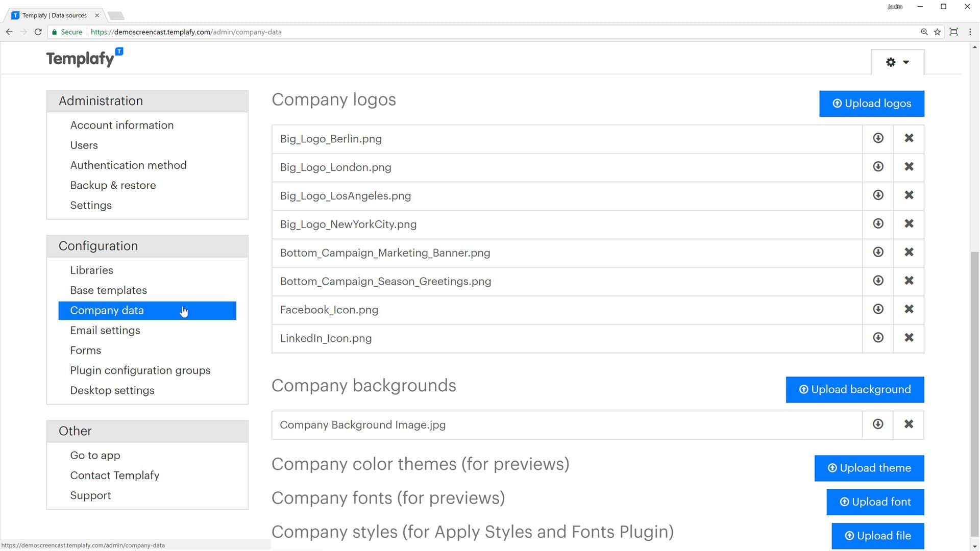Click delete icon for Bottom_Campaign_Marketing_Banner.png
This screenshot has width=980, height=551.
coord(909,253)
